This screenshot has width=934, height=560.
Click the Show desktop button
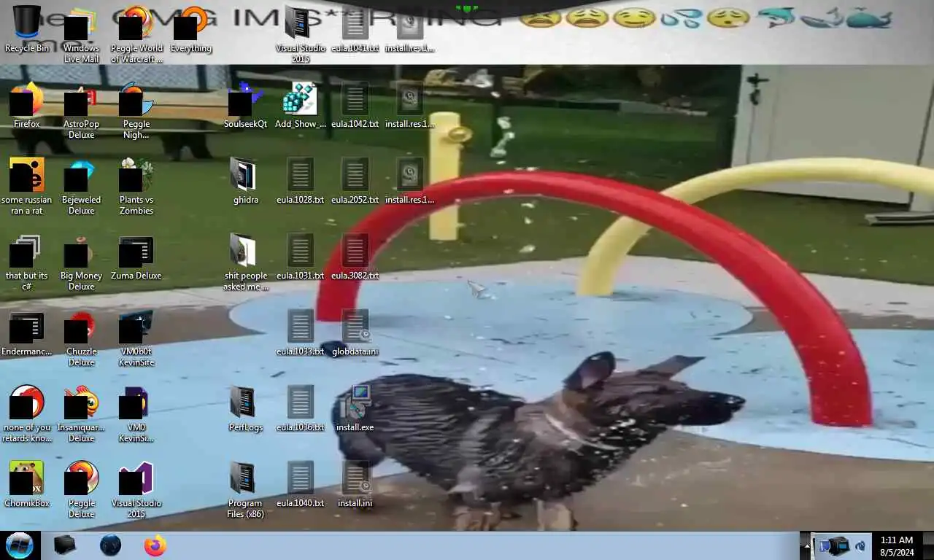(928, 545)
